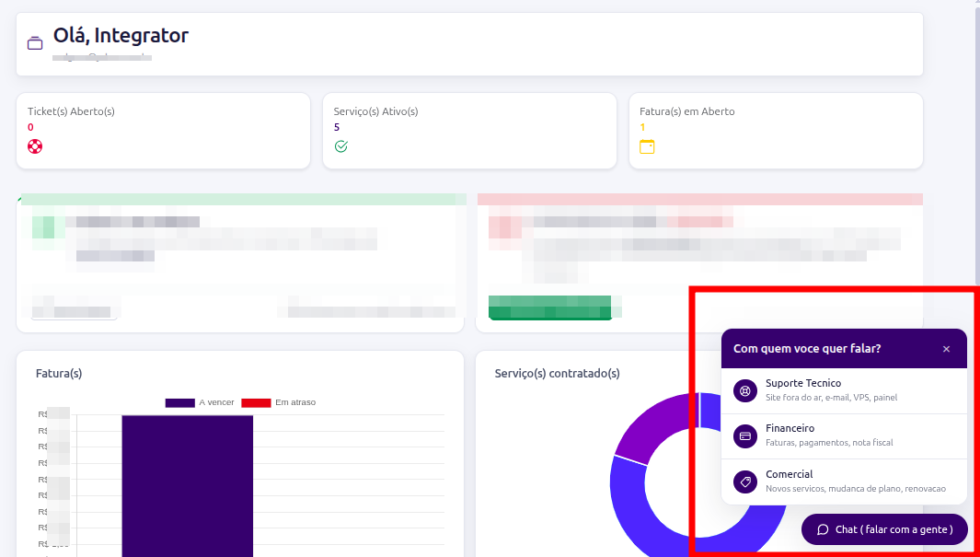Click the green checkmark icon under Serviço(s) Ativo(s)
The width and height of the screenshot is (980, 557).
tap(340, 146)
